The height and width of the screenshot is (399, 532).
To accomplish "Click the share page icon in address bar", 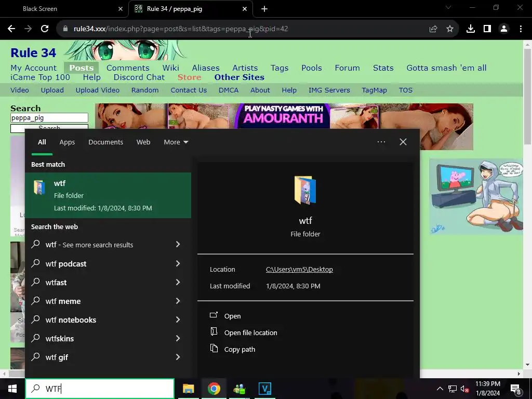I will click(433, 29).
